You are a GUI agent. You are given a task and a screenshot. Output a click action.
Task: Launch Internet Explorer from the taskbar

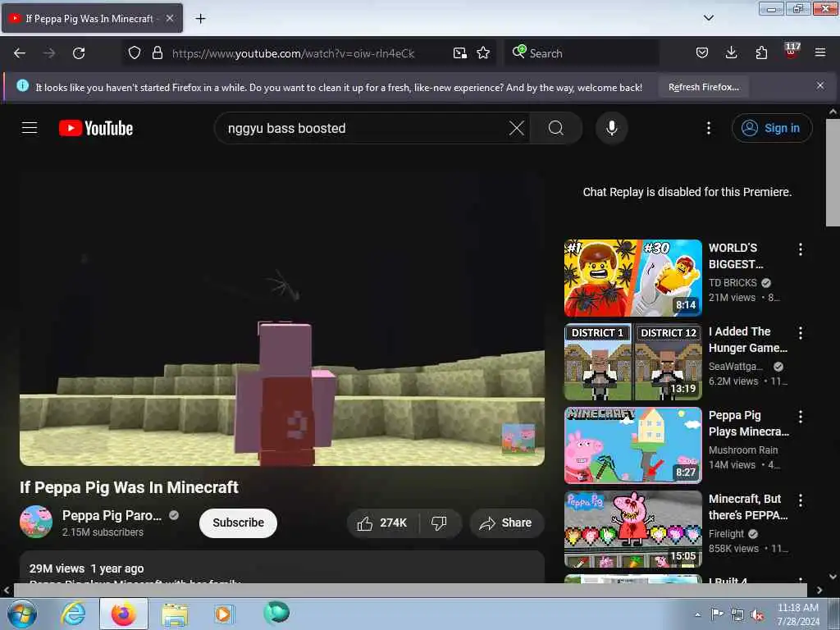[73, 614]
